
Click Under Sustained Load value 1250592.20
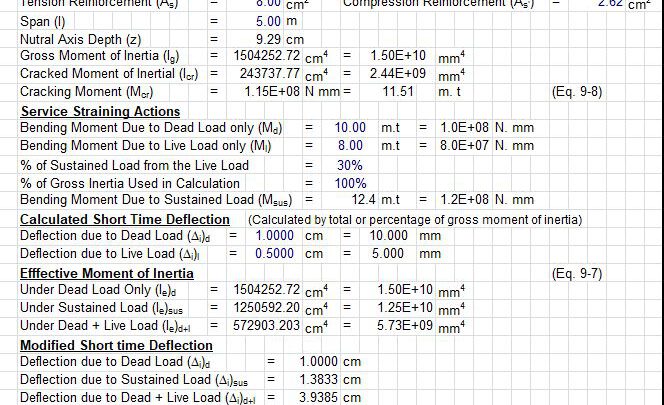click(x=267, y=307)
